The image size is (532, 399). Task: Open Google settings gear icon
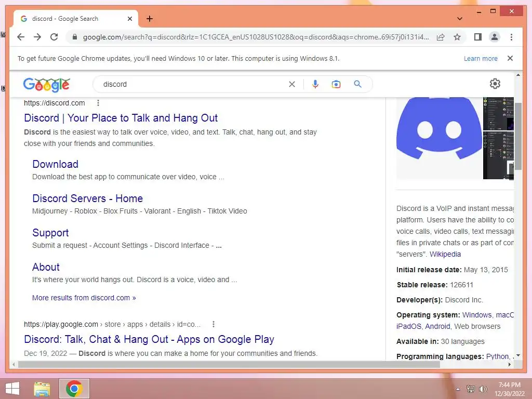point(495,84)
